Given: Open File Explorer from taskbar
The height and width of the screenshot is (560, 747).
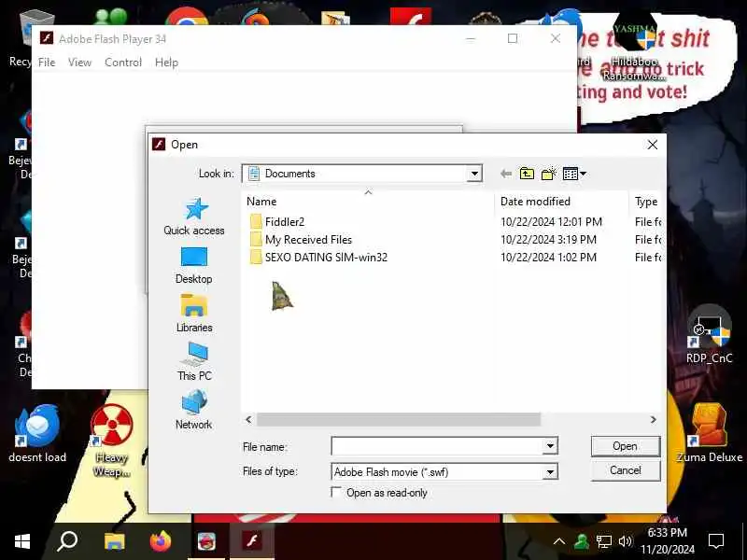Looking at the screenshot, I should click(x=114, y=541).
